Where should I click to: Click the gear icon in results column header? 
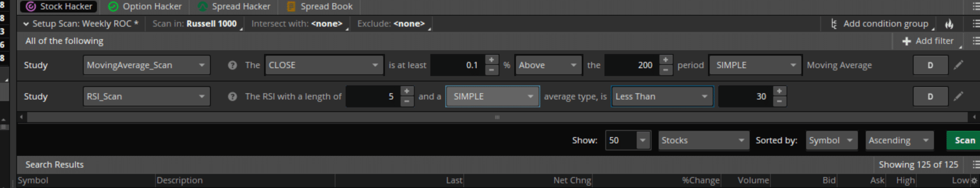pos(974,180)
